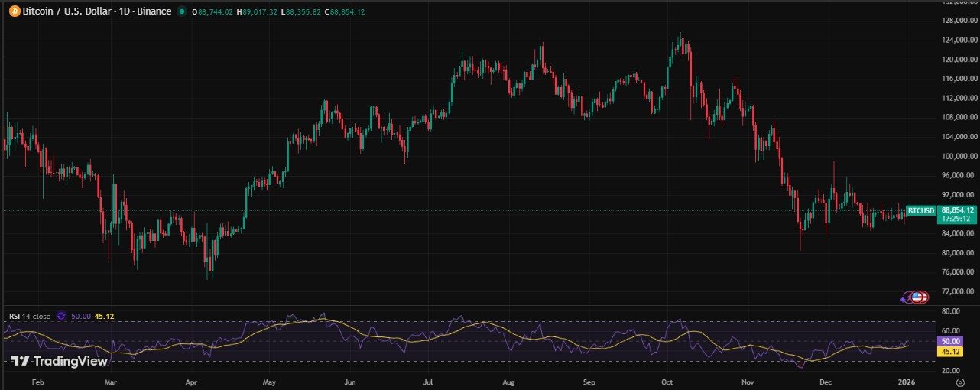The image size is (980, 390).
Task: Click the green market status dot
Action: tap(181, 11)
